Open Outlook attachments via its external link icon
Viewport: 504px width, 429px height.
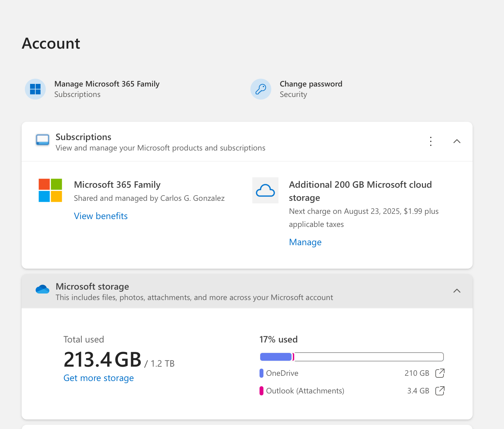pyautogui.click(x=440, y=391)
